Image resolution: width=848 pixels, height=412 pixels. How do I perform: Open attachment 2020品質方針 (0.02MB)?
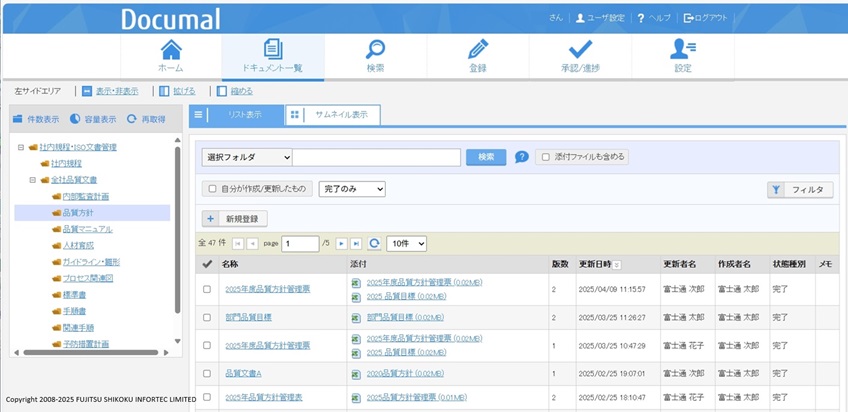point(405,374)
